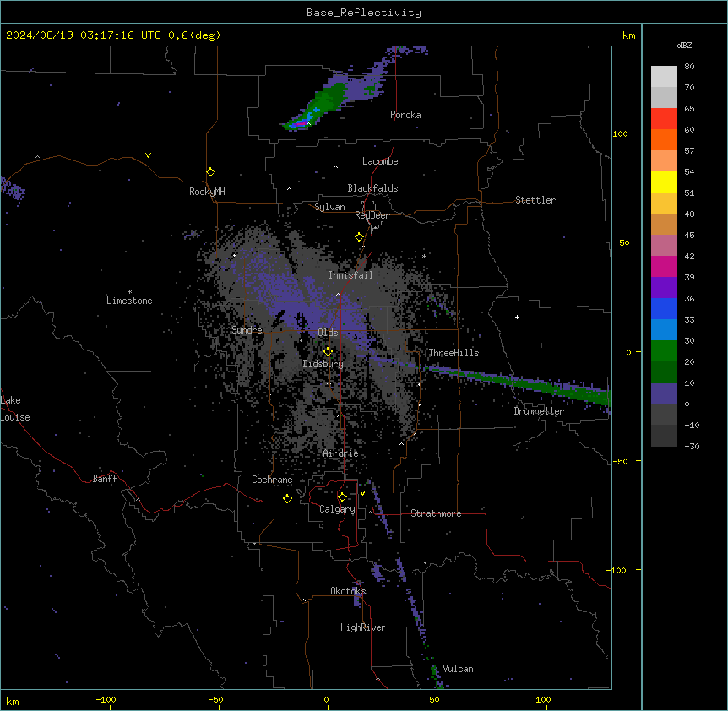Viewport: 728px width, 711px height.
Task: Click the RockyMH label
Action: click(207, 192)
